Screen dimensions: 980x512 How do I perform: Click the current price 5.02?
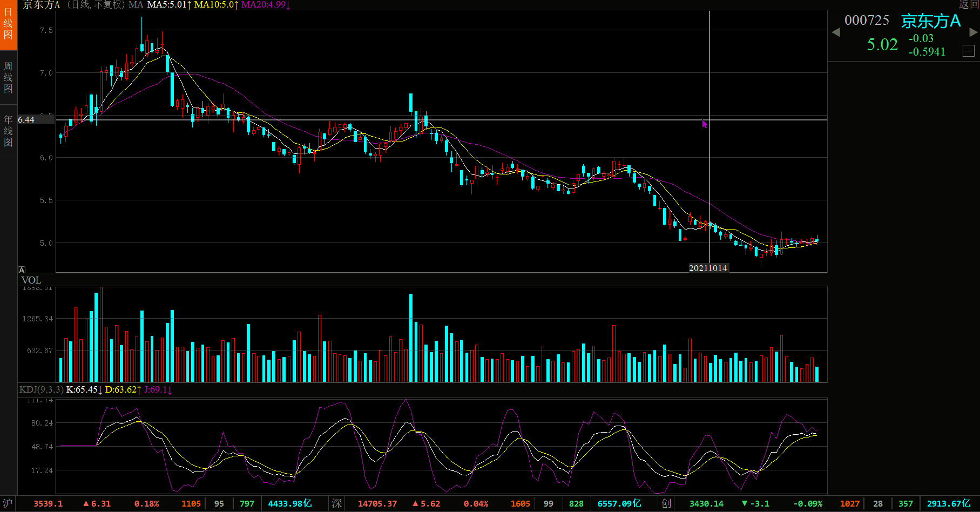(882, 44)
